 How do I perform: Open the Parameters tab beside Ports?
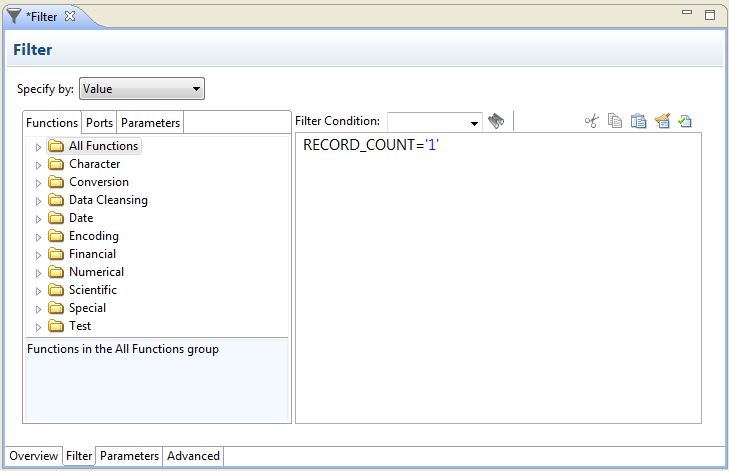pyautogui.click(x=150, y=123)
